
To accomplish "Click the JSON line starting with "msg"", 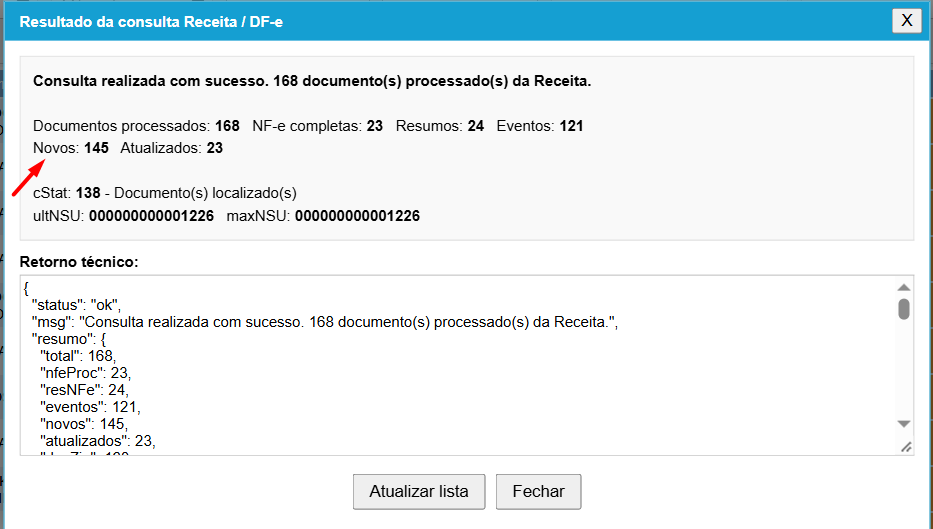I will (x=325, y=322).
